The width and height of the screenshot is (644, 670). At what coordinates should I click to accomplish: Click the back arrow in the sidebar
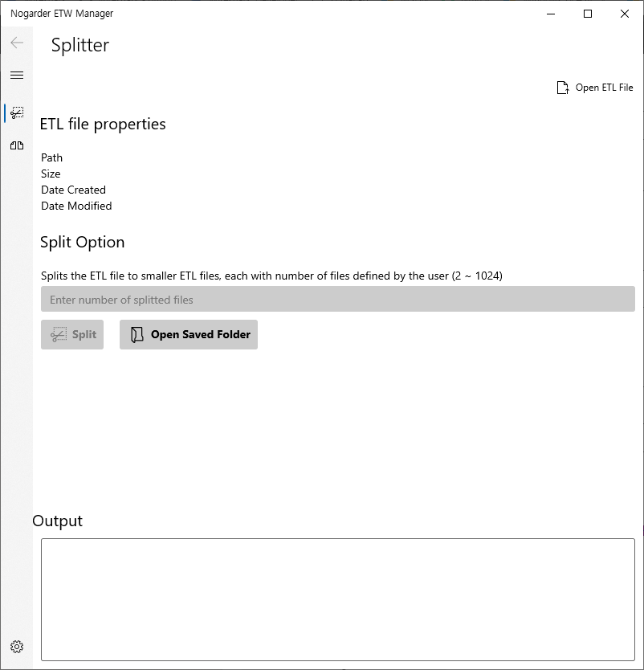[x=17, y=43]
